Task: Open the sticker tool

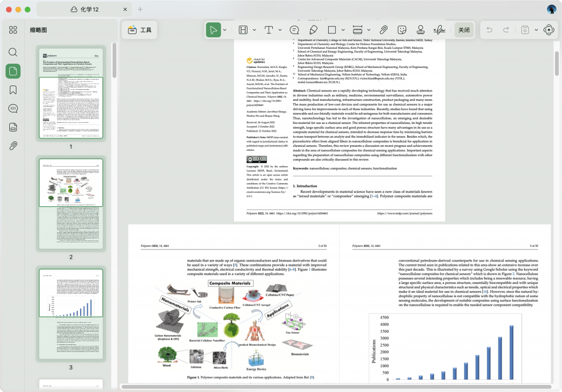Action: pos(402,30)
